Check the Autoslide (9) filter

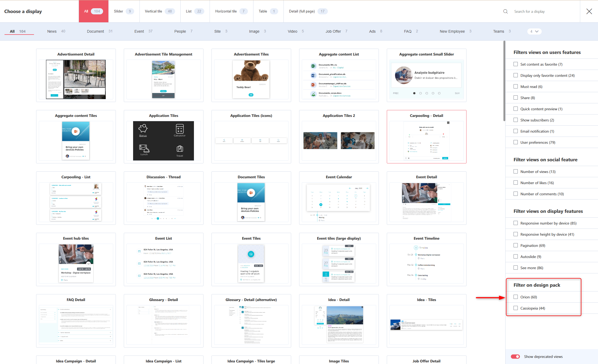(x=516, y=256)
